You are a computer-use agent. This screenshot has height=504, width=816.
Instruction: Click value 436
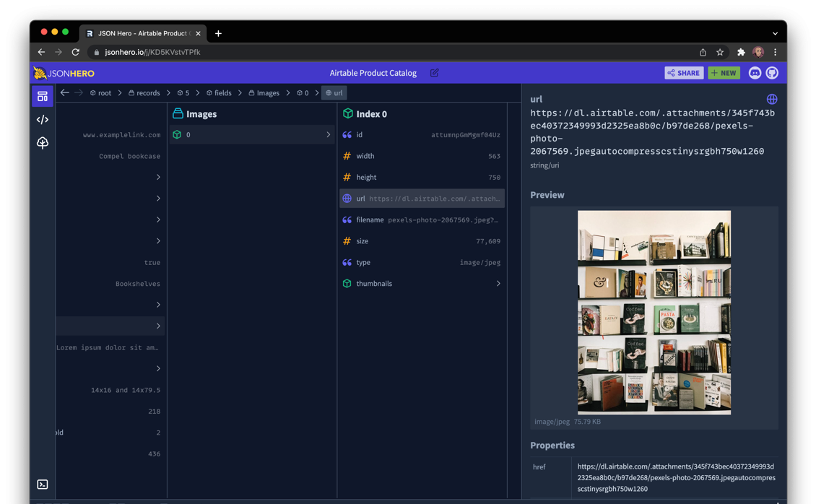[x=154, y=454]
